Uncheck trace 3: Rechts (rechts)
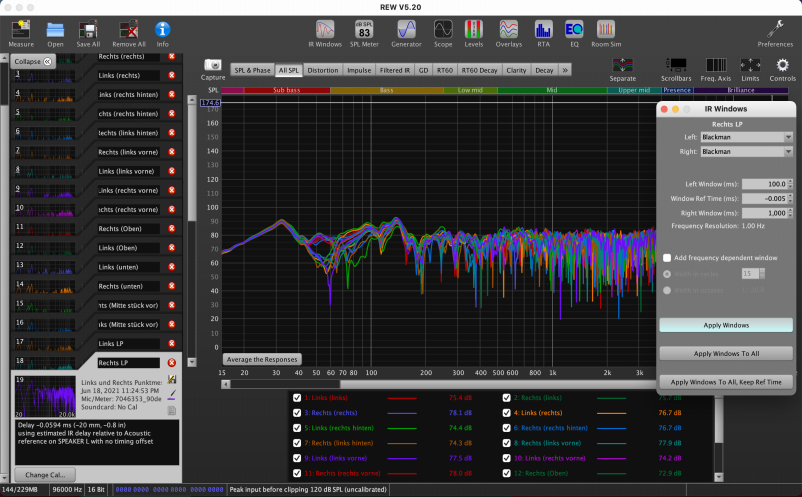802x497 pixels. tap(297, 413)
